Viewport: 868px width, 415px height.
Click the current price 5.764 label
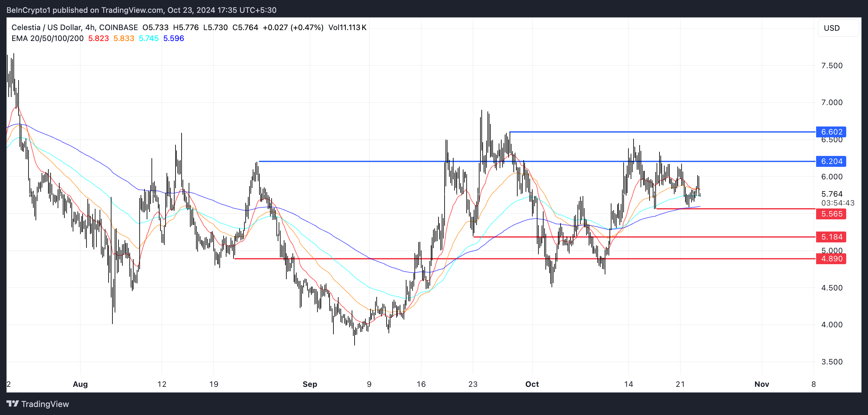pyautogui.click(x=831, y=194)
